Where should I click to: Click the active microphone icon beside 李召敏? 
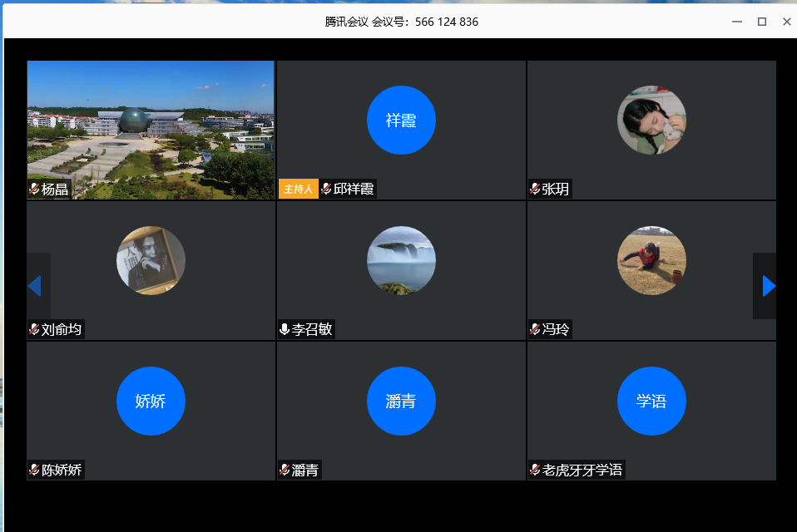coord(285,330)
